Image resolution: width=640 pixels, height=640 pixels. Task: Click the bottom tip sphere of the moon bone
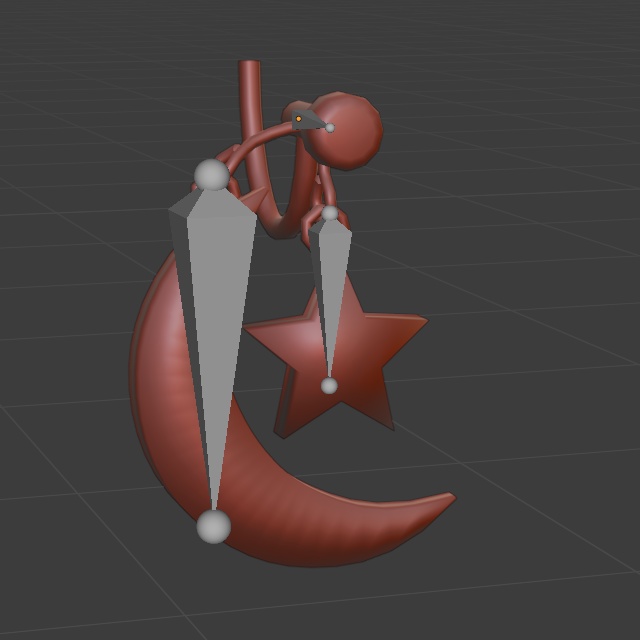click(x=213, y=527)
